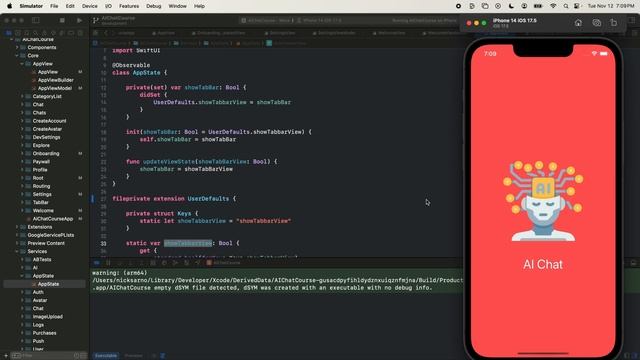Open the Device menu
Screen dimensions: 640x360
click(89, 6)
